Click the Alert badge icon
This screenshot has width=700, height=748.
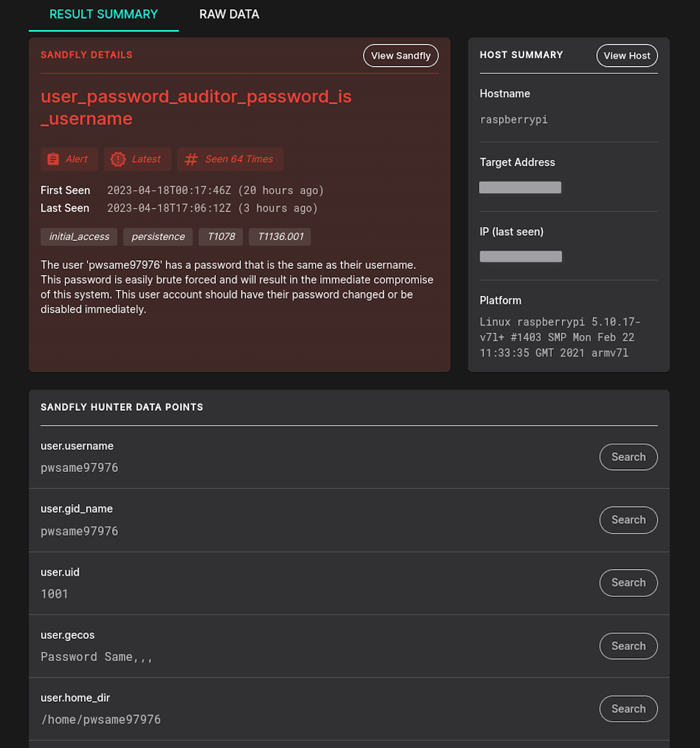coord(69,159)
